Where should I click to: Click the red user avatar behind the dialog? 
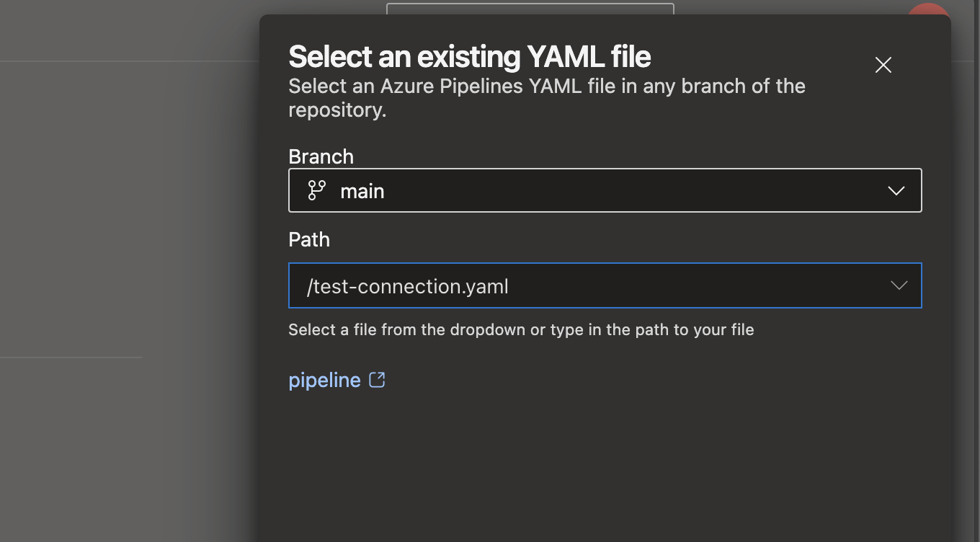click(x=928, y=9)
